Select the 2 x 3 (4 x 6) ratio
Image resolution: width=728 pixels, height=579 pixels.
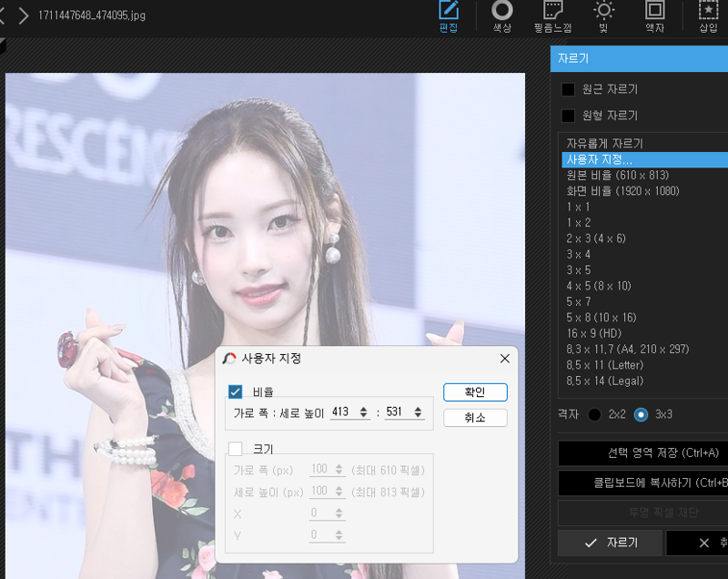[x=645, y=239]
